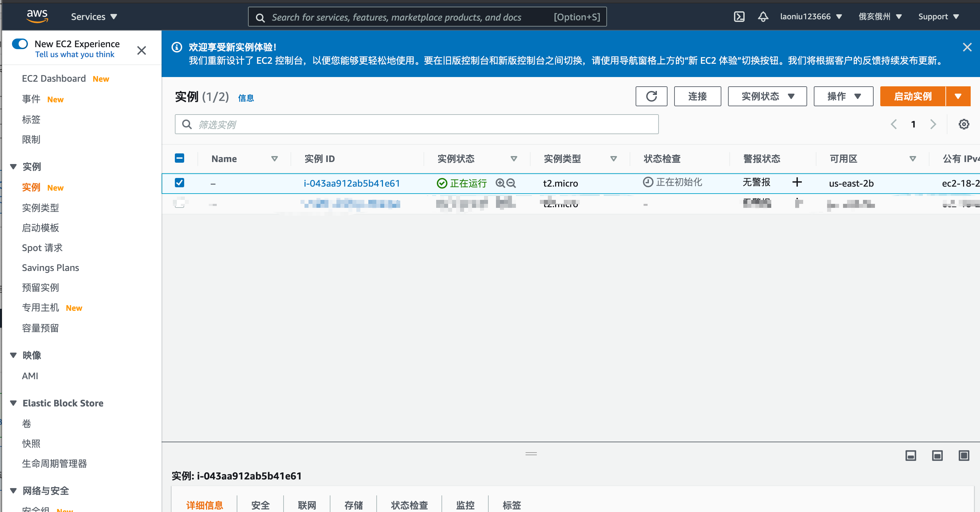
Task: Open instance ID i-043aa912ab5b41e61 link
Action: (x=351, y=183)
